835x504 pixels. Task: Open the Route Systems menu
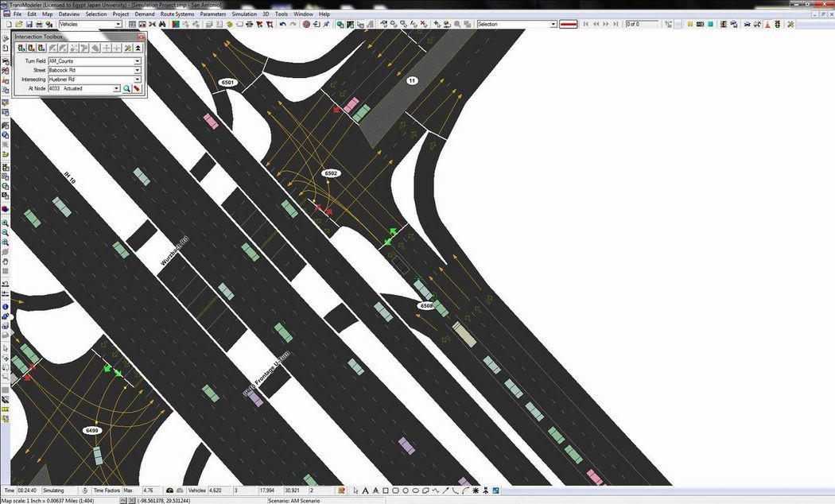(177, 14)
